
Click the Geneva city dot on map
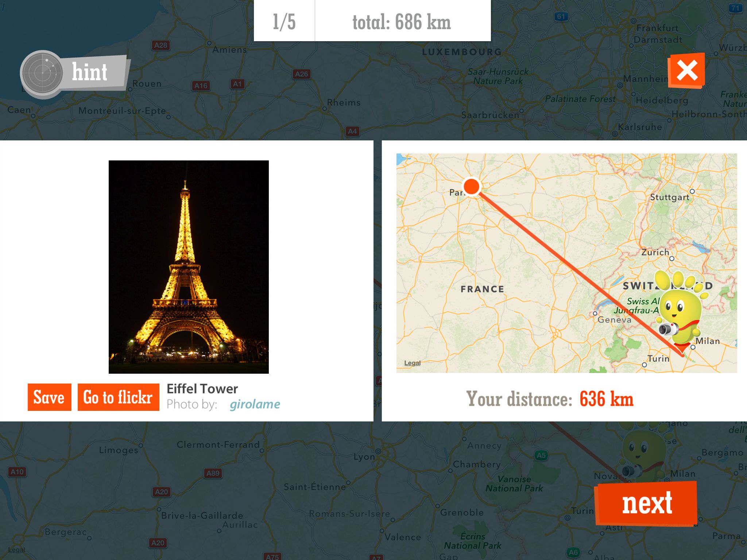(595, 313)
